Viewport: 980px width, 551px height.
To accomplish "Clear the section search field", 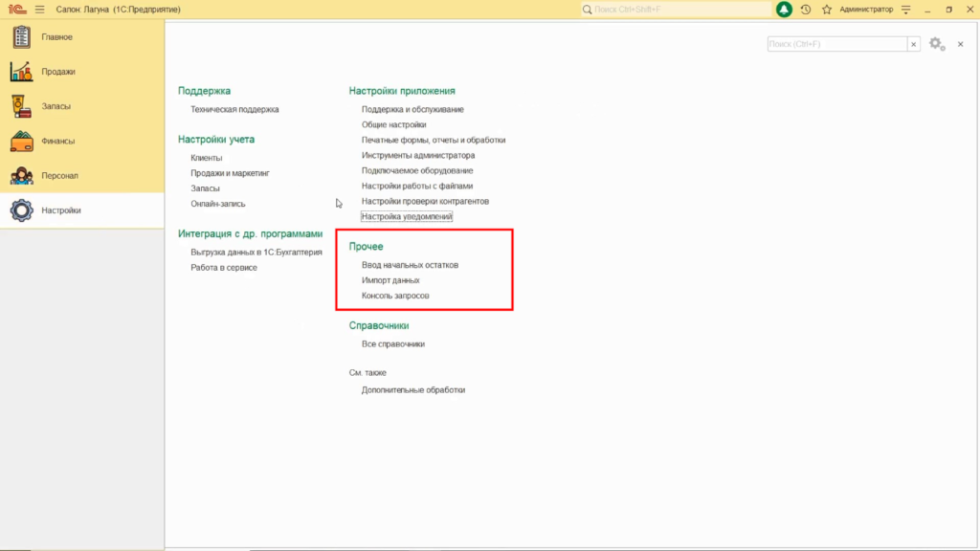I will (914, 44).
